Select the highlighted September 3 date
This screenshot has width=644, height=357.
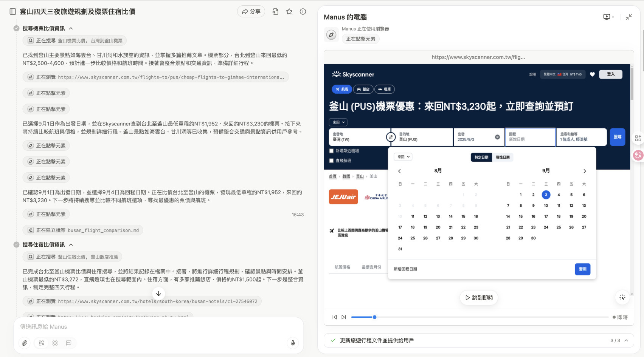[546, 195]
